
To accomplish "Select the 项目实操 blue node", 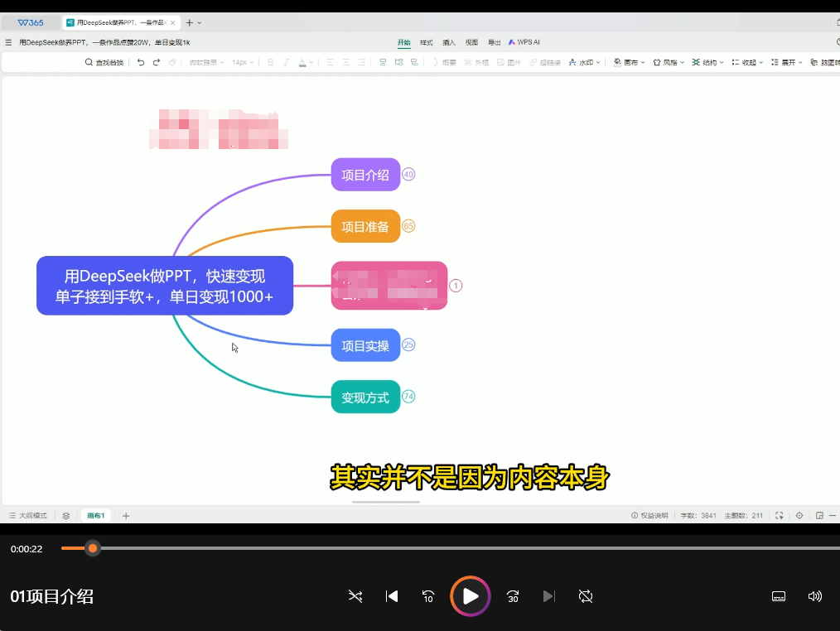I will point(365,345).
